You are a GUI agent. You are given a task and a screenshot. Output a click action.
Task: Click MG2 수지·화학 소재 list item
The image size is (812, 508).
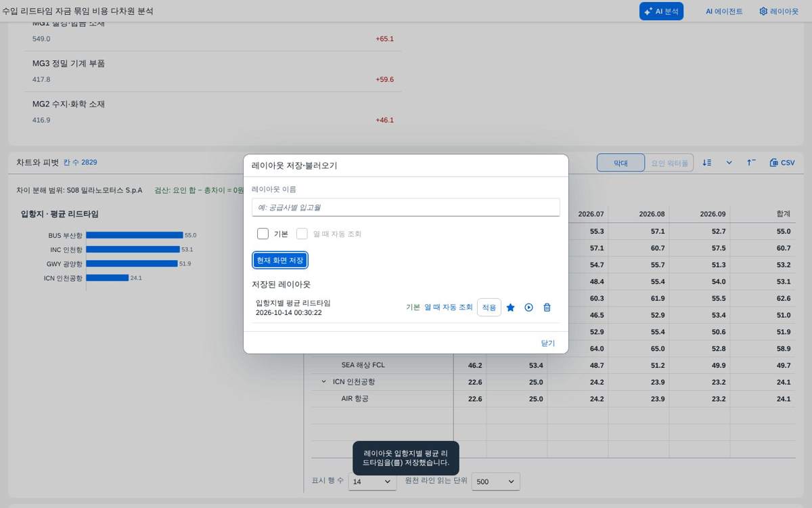[213, 112]
